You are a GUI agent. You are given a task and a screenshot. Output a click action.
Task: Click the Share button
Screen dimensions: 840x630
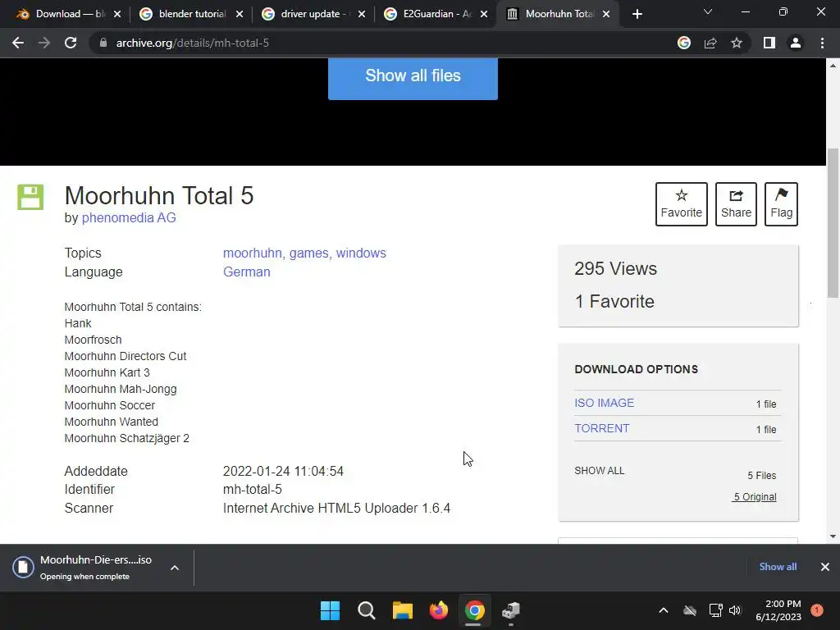(x=736, y=204)
